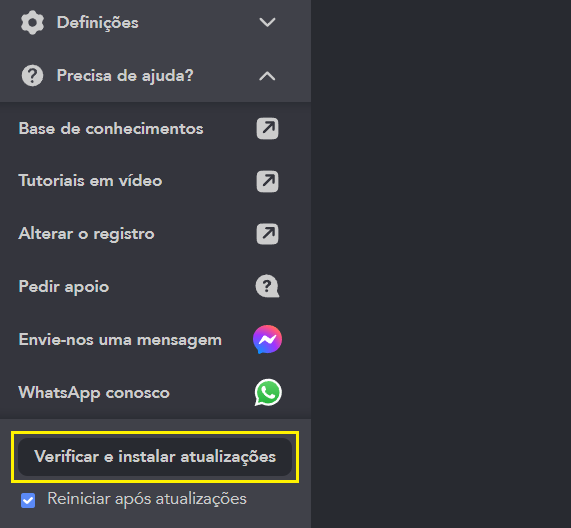This screenshot has width=571, height=528.
Task: Select Pedir apoio entry
Action: (x=64, y=287)
